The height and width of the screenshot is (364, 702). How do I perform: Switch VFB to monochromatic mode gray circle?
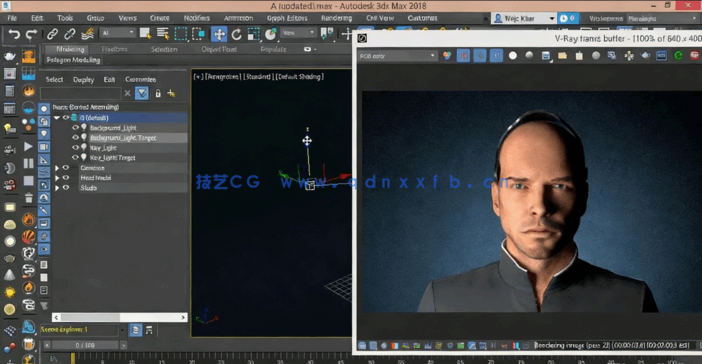point(529,56)
